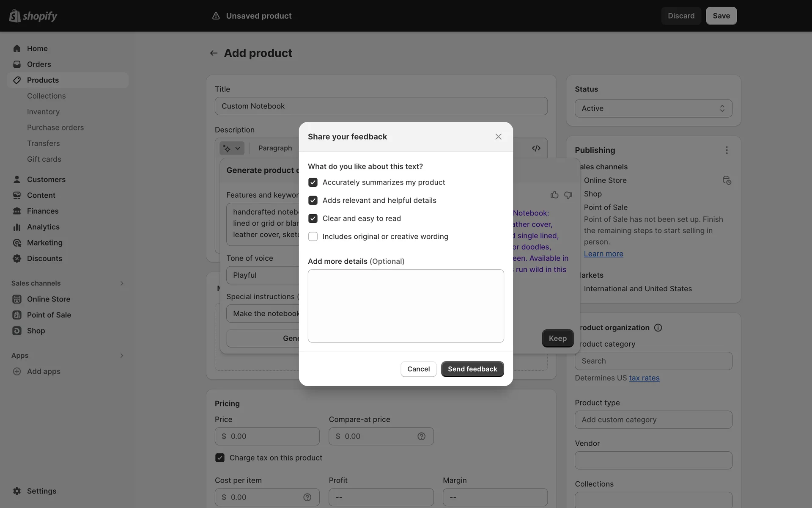Viewport: 812px width, 508px height.
Task: Click the thumbs up icon
Action: click(x=554, y=195)
